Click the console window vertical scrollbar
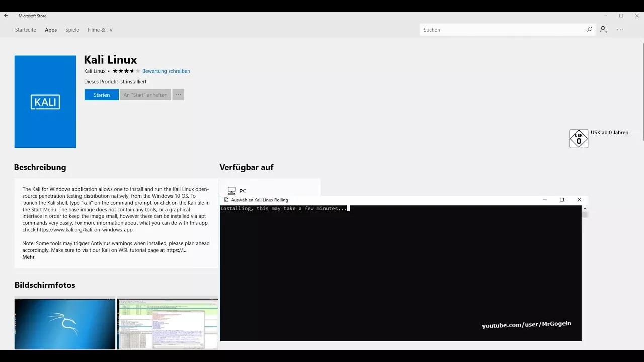The image size is (644, 362). point(585,273)
